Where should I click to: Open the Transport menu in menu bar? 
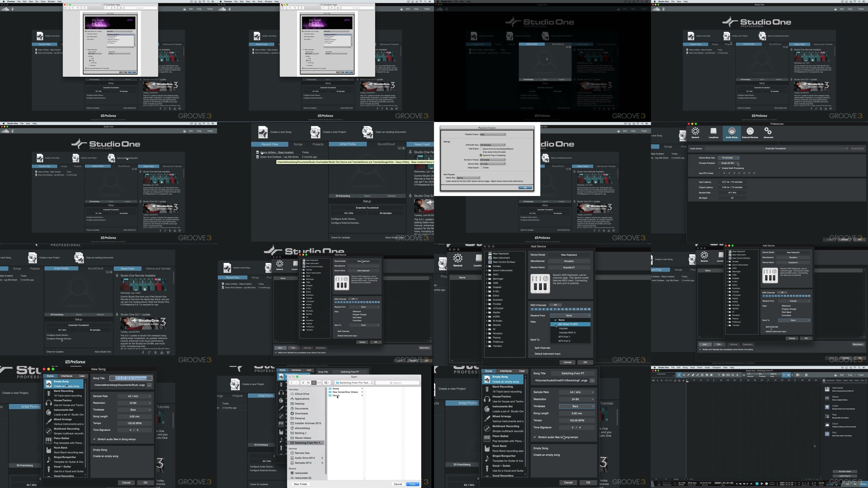point(716,367)
